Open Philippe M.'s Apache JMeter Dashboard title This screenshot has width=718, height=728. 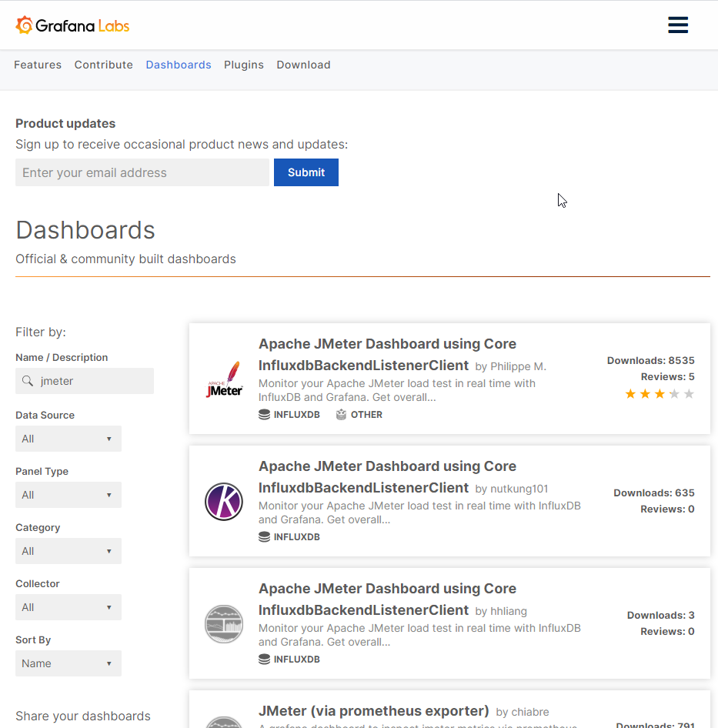(387, 355)
